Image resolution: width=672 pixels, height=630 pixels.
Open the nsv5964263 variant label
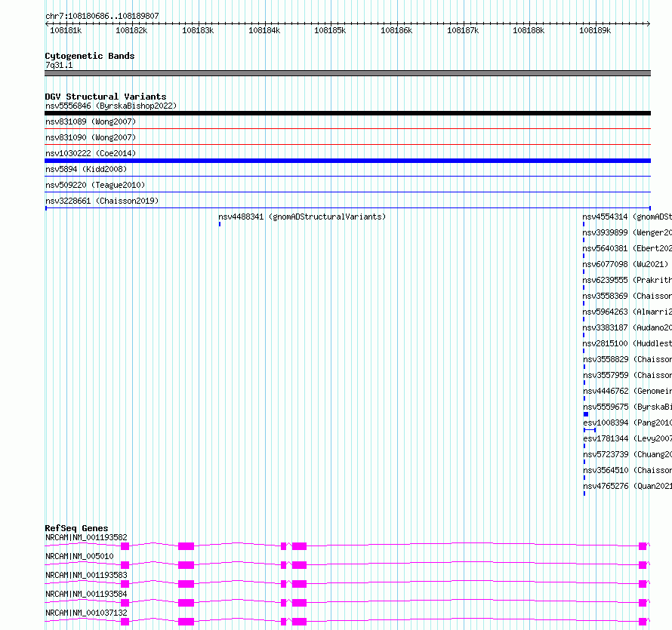click(627, 312)
